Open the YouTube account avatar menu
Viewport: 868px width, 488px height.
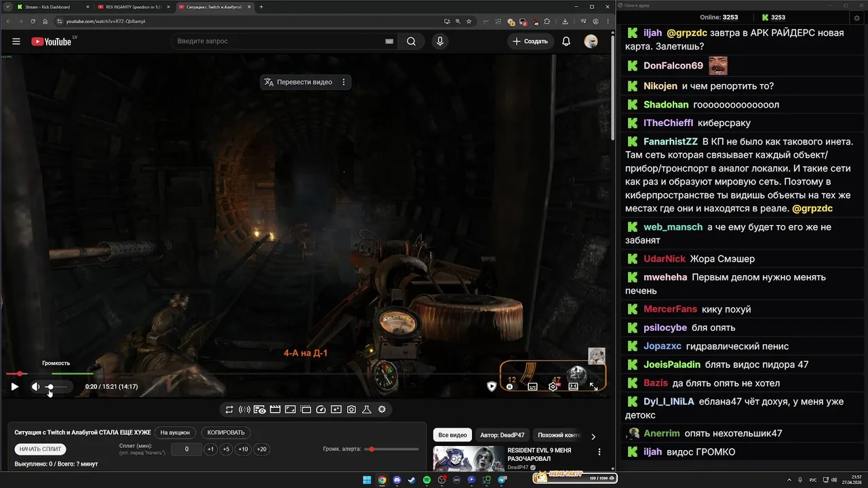pos(591,41)
